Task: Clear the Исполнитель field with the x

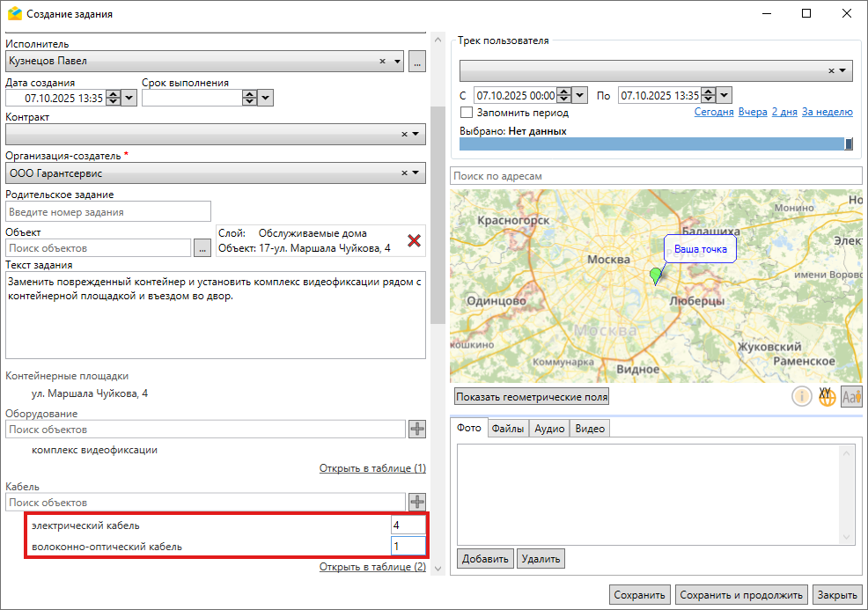Action: pos(383,62)
